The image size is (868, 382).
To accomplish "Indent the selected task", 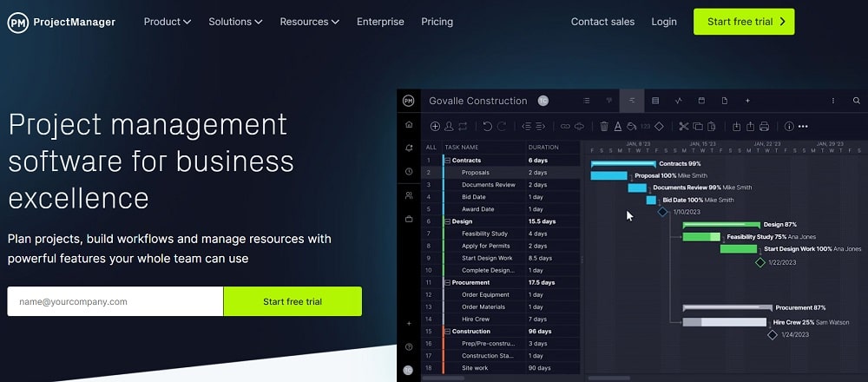I will click(540, 126).
